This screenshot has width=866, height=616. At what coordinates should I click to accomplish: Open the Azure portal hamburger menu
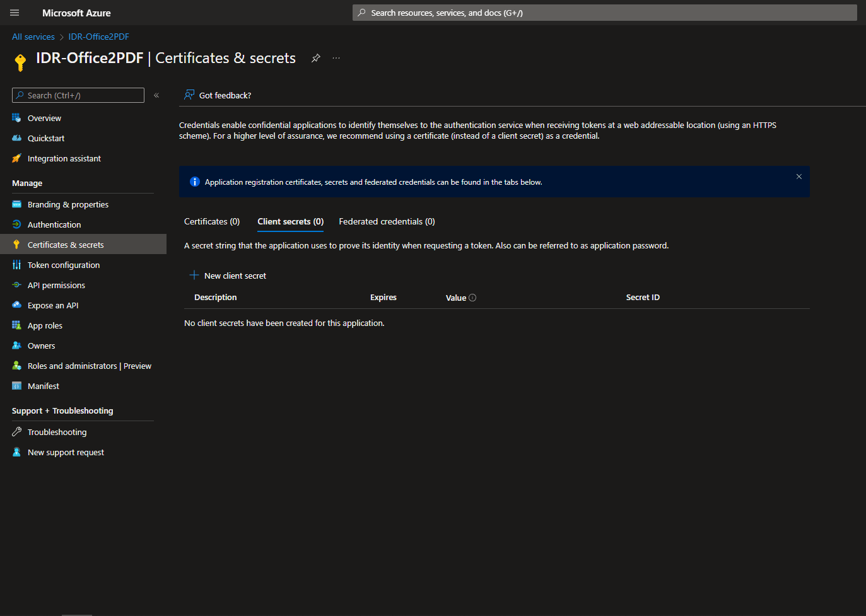pyautogui.click(x=15, y=13)
